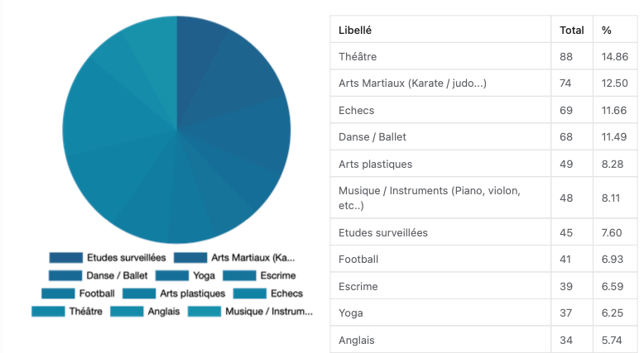644x353 pixels.
Task: Click the Libellé column header
Action: point(355,30)
